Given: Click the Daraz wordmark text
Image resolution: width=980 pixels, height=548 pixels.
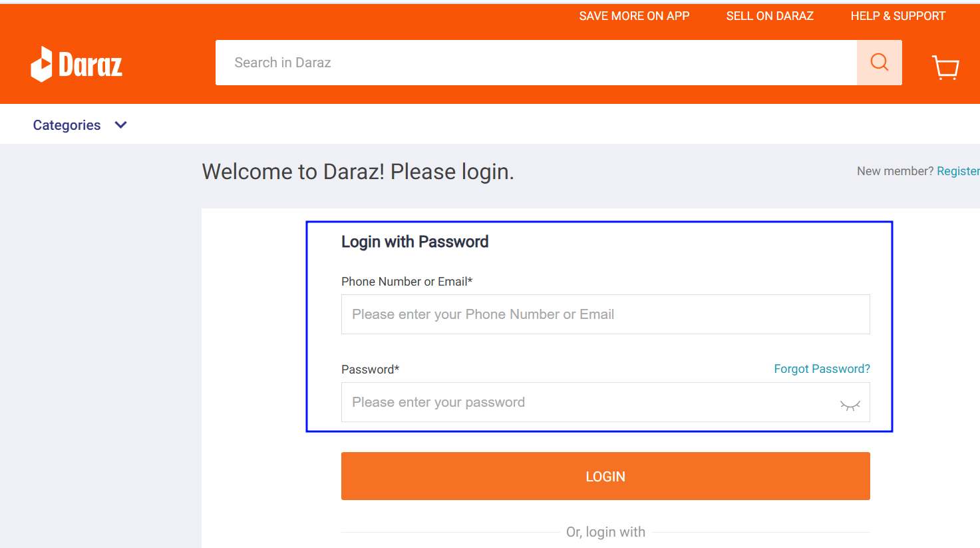Looking at the screenshot, I should 90,65.
